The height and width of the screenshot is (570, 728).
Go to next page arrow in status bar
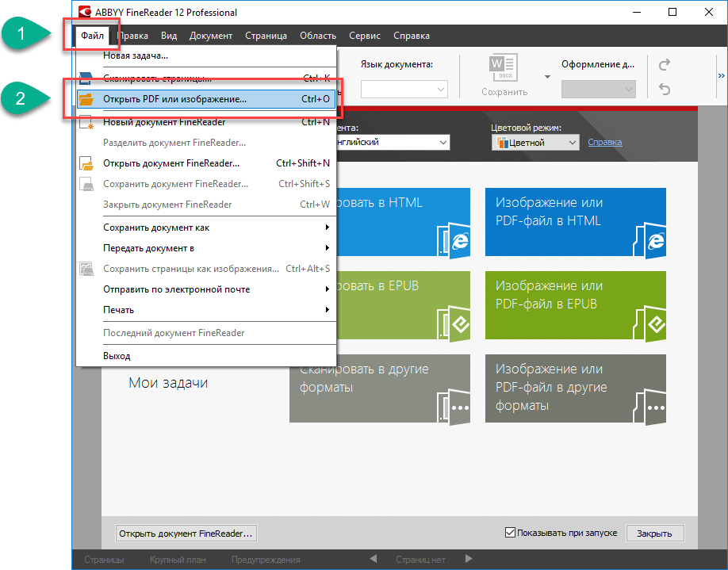pos(469,559)
